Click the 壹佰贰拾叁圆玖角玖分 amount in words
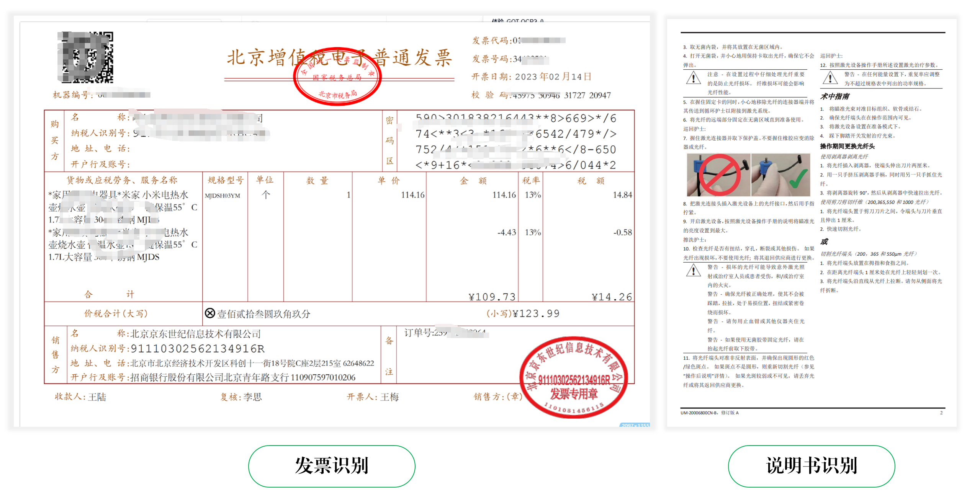980x501 pixels. point(263,314)
